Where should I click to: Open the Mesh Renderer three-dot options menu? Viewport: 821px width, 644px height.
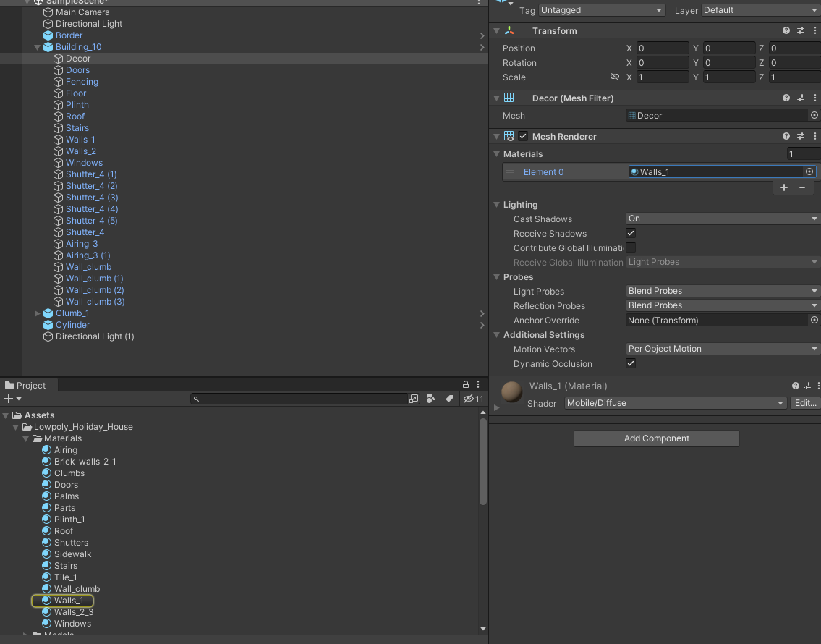pos(814,136)
